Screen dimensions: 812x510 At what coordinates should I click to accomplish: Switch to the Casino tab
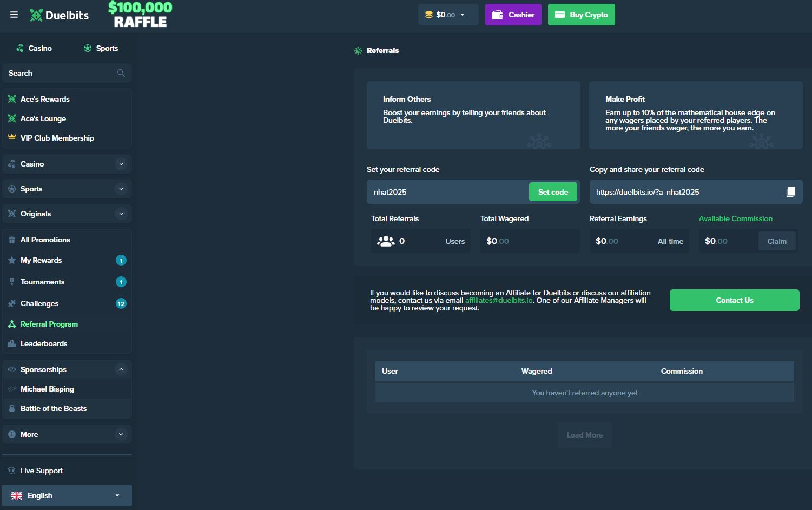pos(34,48)
